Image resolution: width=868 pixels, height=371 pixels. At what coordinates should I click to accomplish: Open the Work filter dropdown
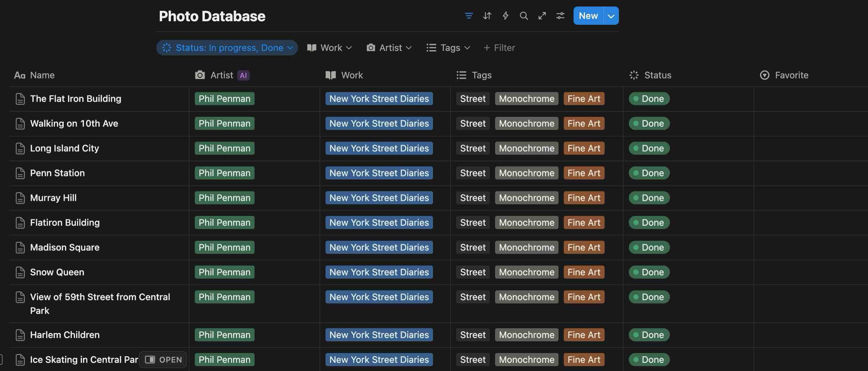(329, 48)
